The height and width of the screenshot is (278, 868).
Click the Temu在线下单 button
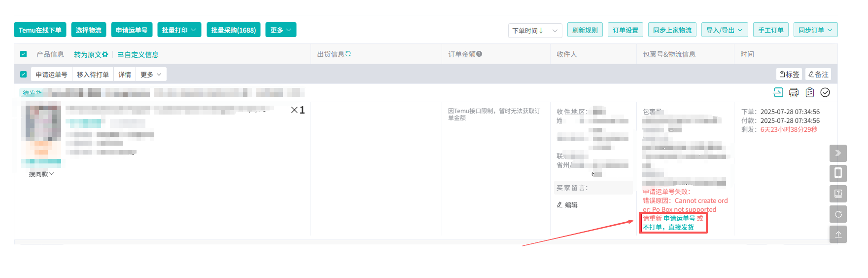[40, 30]
